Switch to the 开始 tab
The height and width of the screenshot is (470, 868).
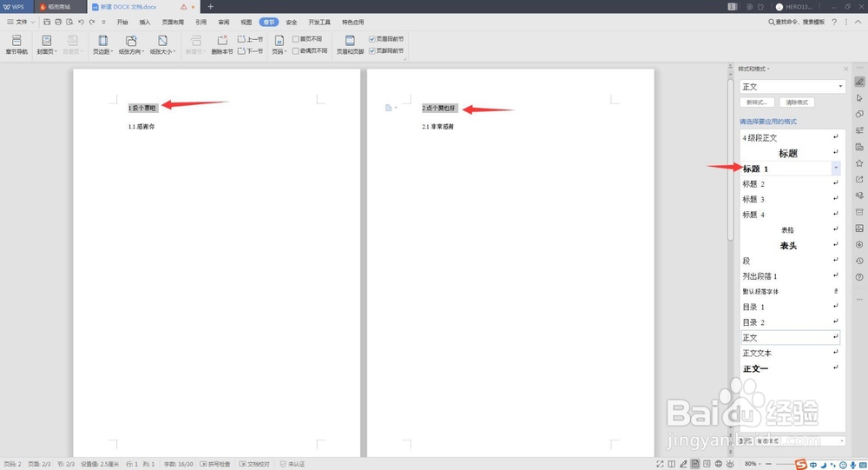(x=122, y=23)
